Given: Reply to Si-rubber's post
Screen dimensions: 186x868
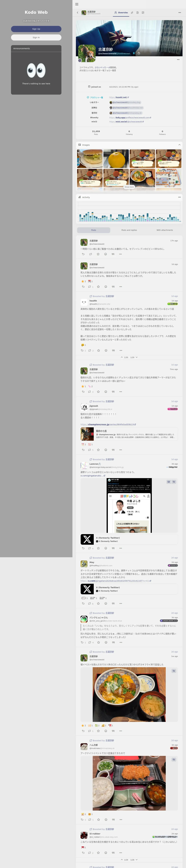Looking at the screenshot, I should pos(83,853).
